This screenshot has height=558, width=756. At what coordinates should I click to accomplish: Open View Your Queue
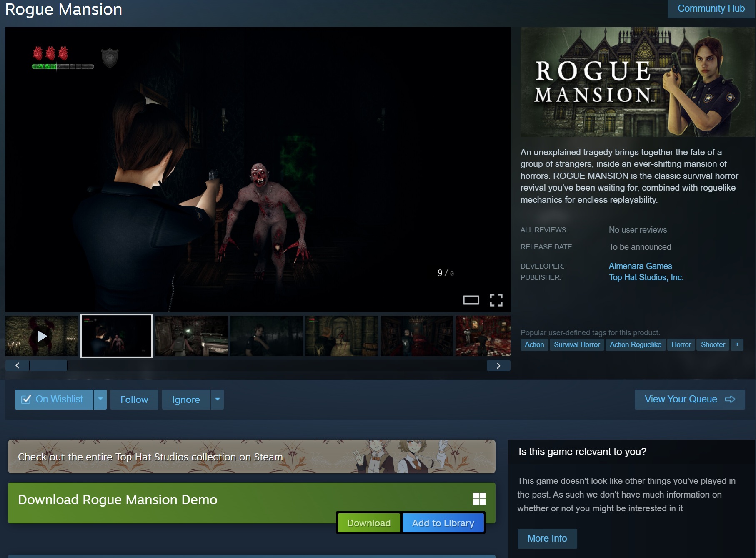(x=690, y=400)
